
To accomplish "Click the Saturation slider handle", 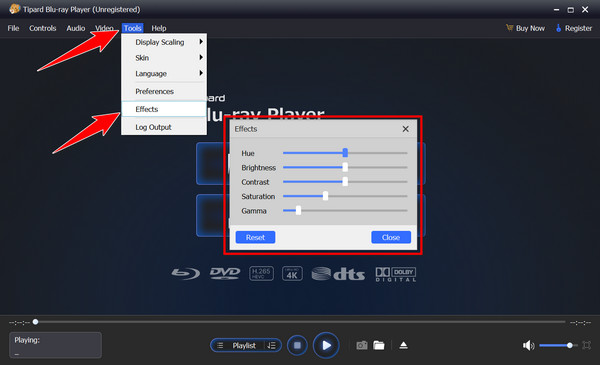I will [325, 196].
